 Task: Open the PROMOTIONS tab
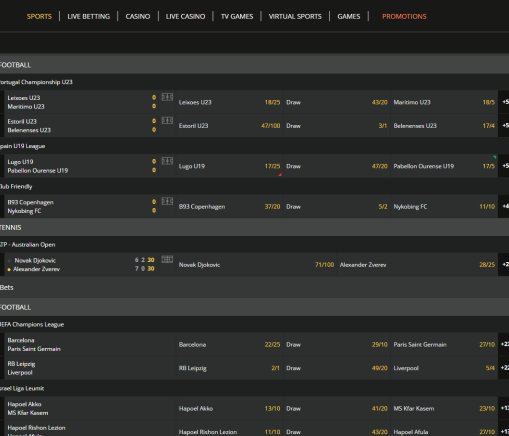tap(404, 16)
